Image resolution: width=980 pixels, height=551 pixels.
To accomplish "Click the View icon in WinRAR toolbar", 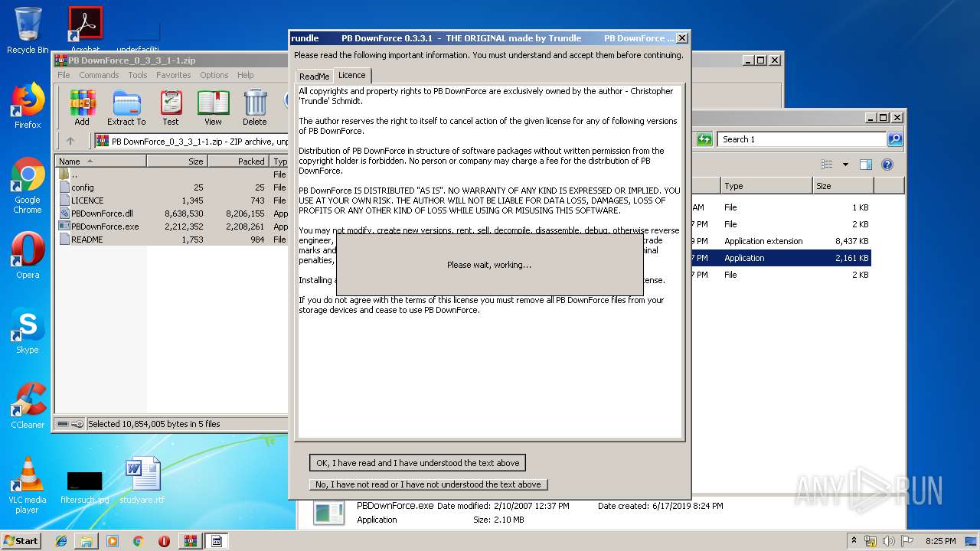I will tap(213, 107).
